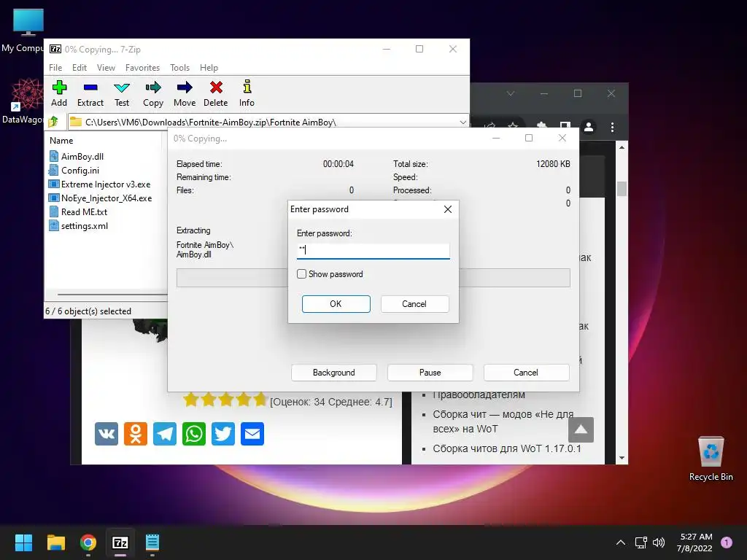Open Chrome three-dot menu
The width and height of the screenshot is (747, 560).
(612, 127)
